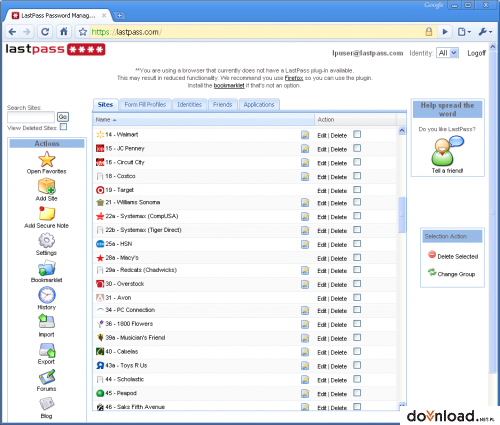
Task: Click the note icon in Walmart row
Action: point(305,135)
